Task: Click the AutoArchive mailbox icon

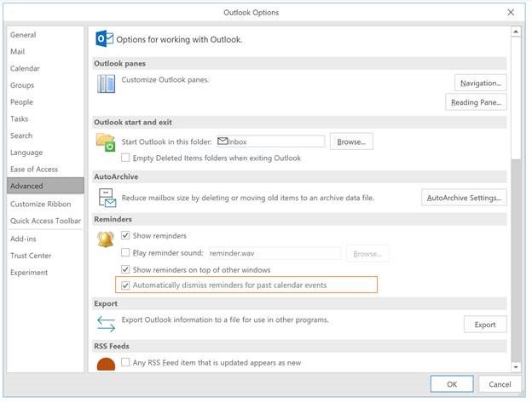Action: 107,198
